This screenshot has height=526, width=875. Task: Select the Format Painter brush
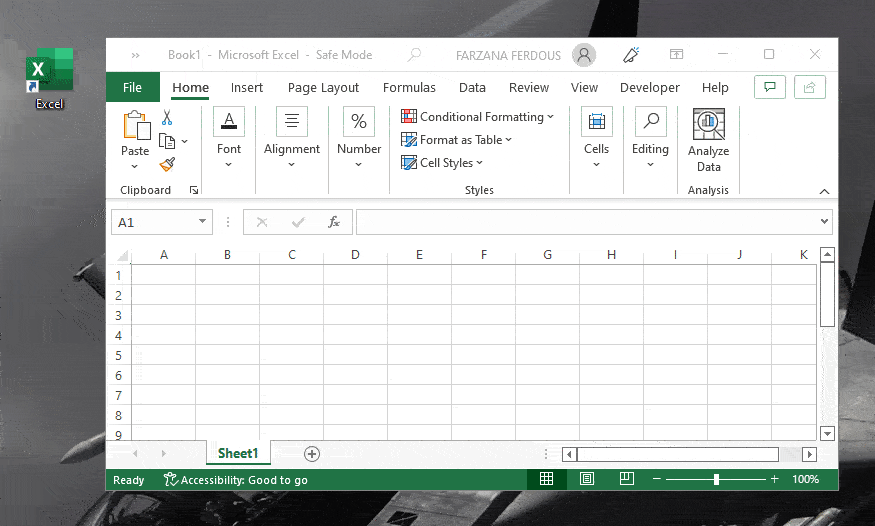167,165
